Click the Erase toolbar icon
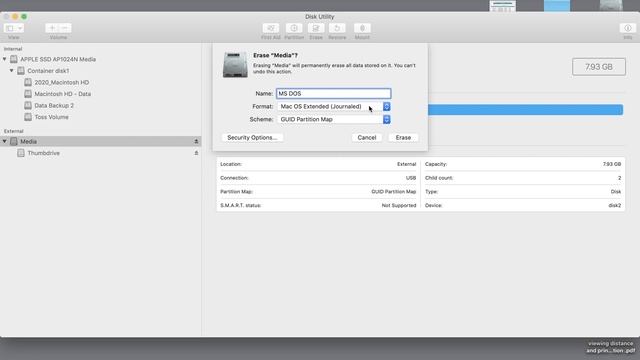Screen dimensions: 640x360 click(316, 28)
